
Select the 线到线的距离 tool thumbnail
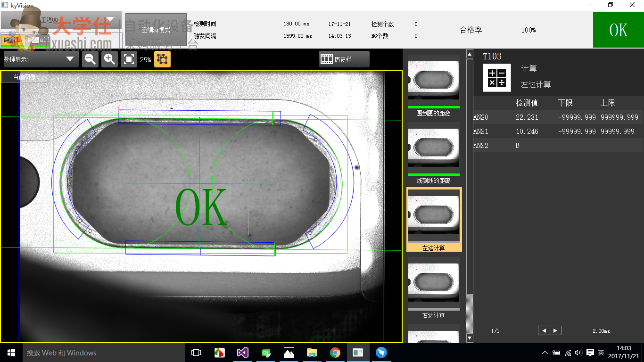[433, 153]
